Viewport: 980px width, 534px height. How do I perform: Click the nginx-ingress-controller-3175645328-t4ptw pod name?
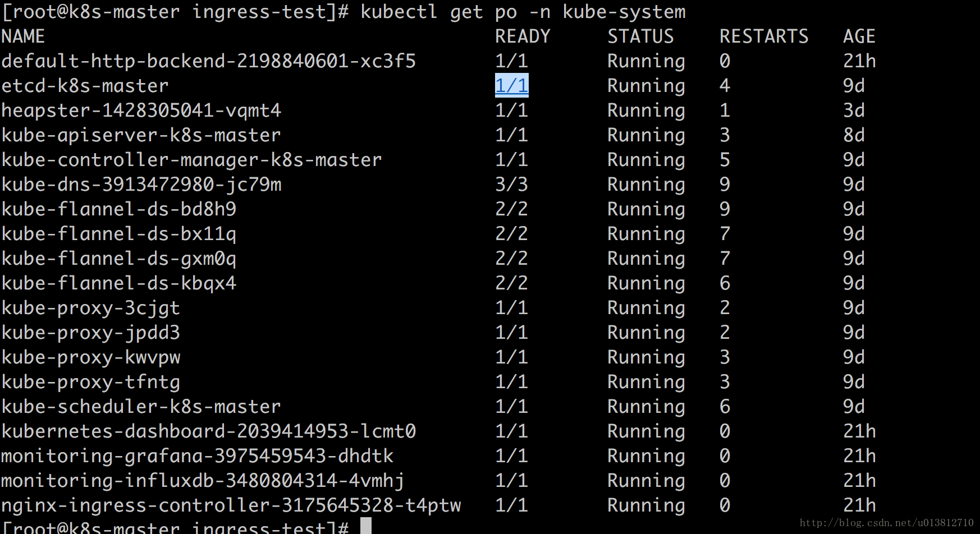[231, 505]
